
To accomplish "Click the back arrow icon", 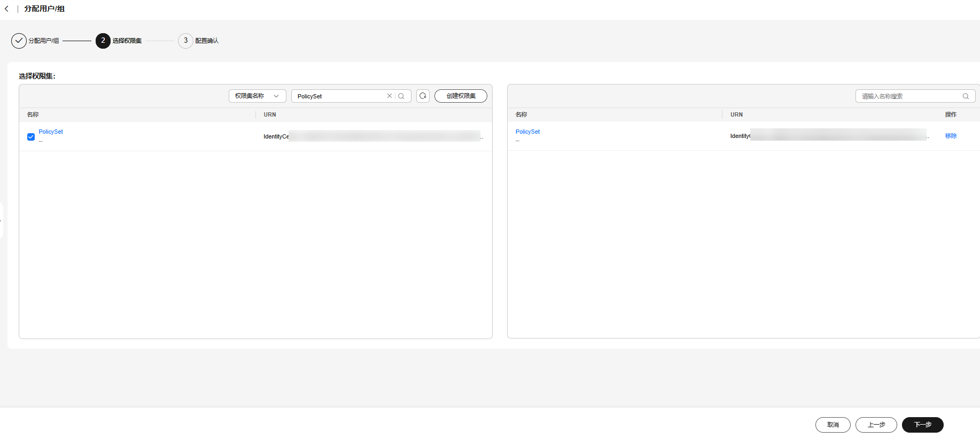I will (6, 9).
